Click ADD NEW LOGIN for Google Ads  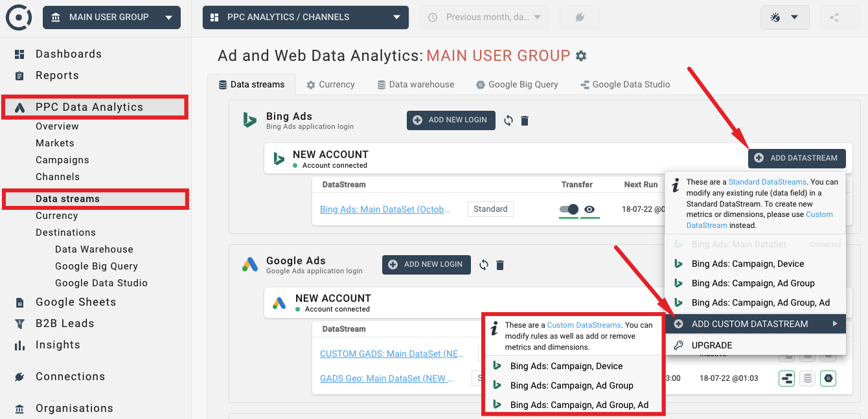[x=426, y=264]
